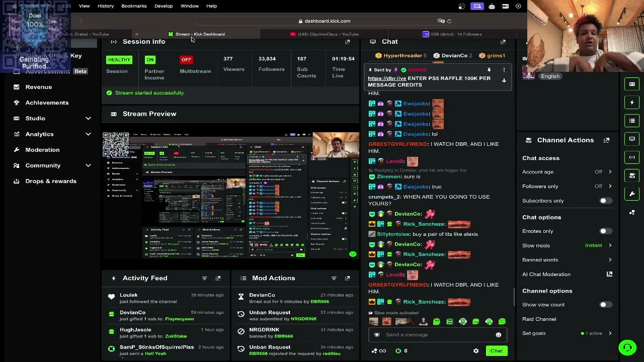644x362 pixels.
Task: Click the chat bubble icon in right rail
Action: [632, 139]
